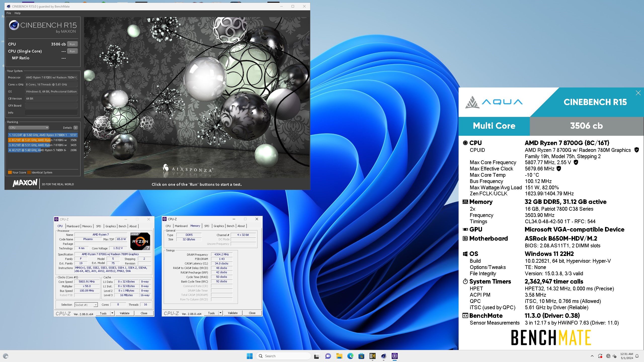Open Microsoft Store from taskbar
Viewport: 644px width, 362px height.
361,356
